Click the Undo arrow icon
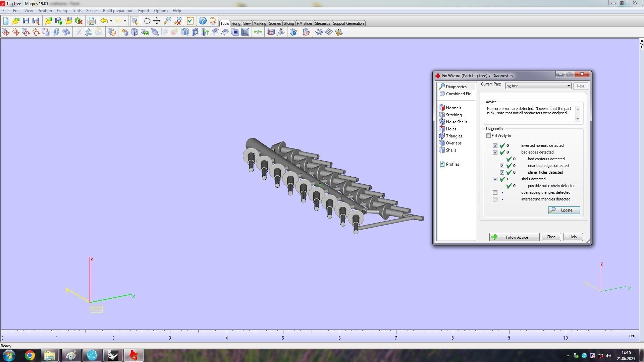The height and width of the screenshot is (362, 644). click(104, 21)
